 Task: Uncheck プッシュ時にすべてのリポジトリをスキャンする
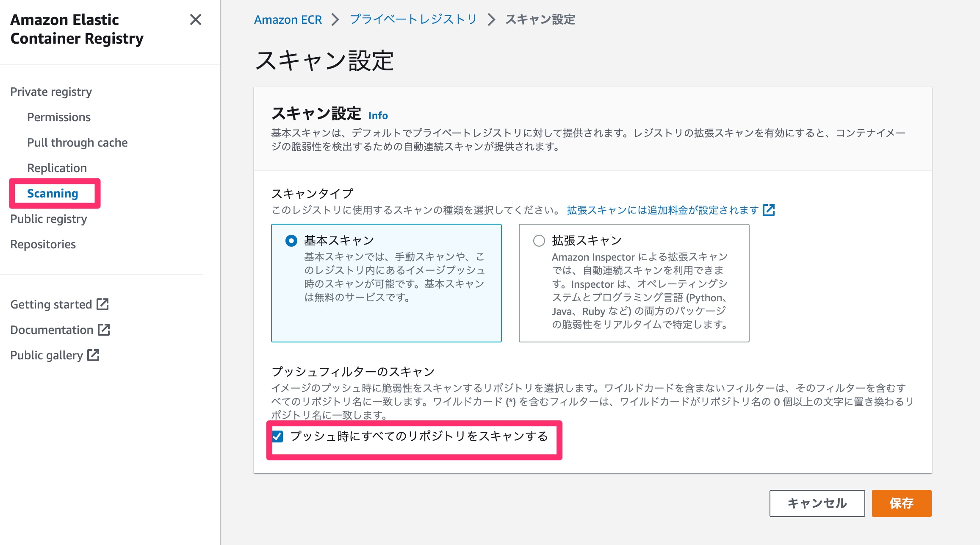(277, 437)
